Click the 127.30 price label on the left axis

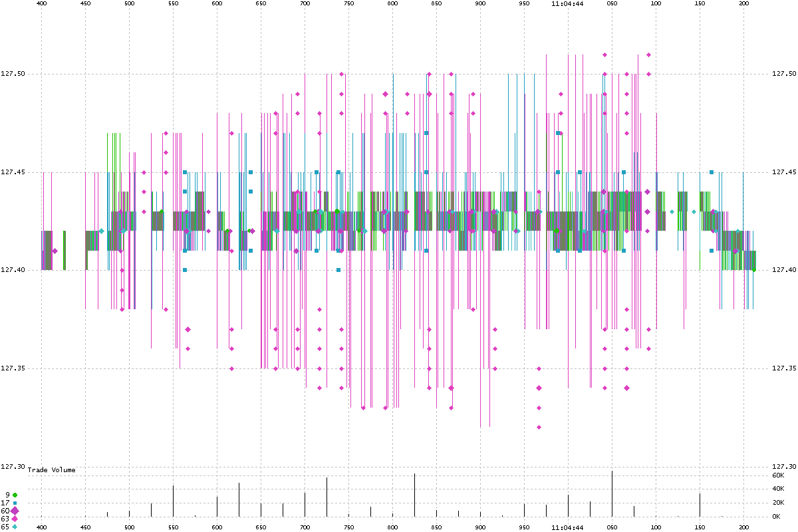[13, 466]
